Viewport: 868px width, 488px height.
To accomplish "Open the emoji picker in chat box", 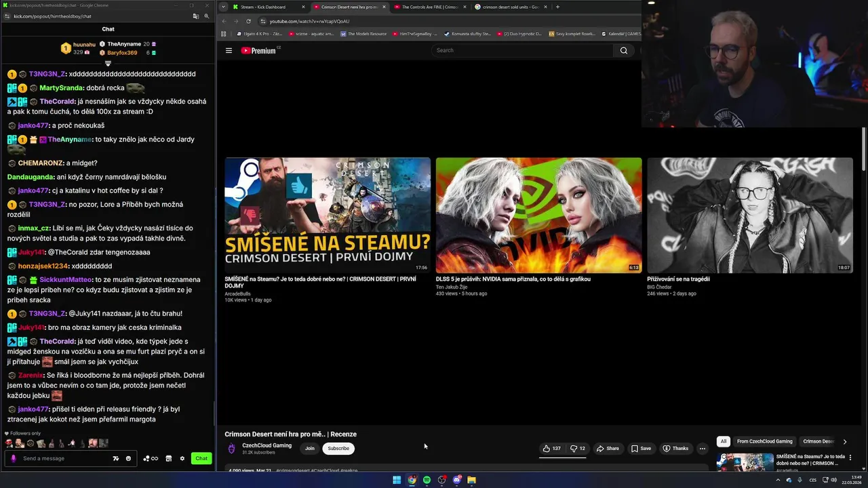I will click(x=128, y=459).
